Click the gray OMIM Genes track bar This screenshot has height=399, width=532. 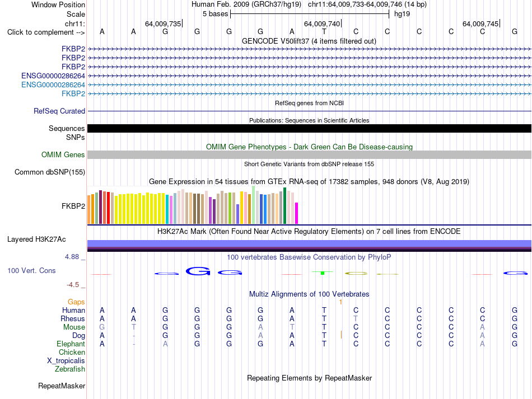pos(309,154)
